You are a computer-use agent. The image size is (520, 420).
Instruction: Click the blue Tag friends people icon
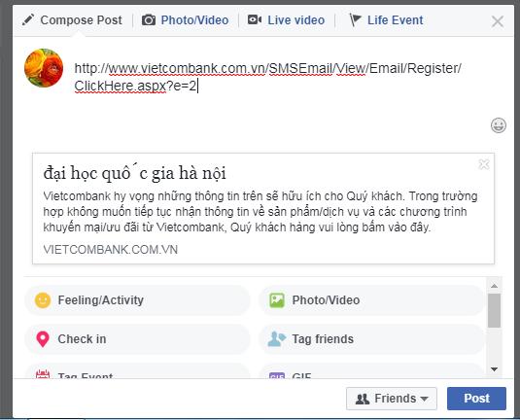pos(277,339)
